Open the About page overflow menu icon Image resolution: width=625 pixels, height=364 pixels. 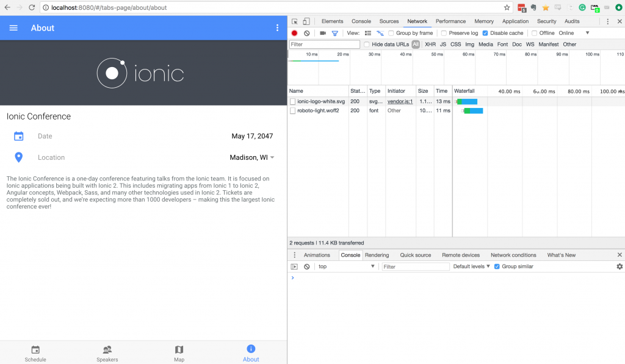tap(277, 27)
